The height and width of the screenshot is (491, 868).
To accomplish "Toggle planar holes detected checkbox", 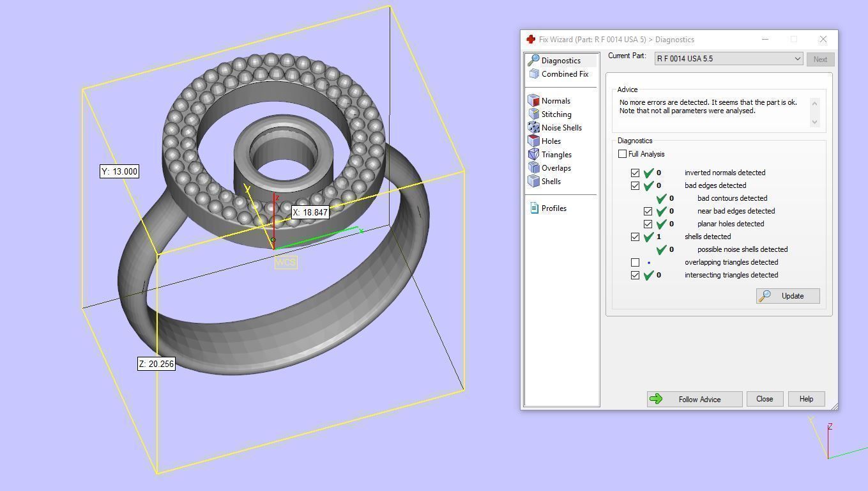I will [x=648, y=224].
